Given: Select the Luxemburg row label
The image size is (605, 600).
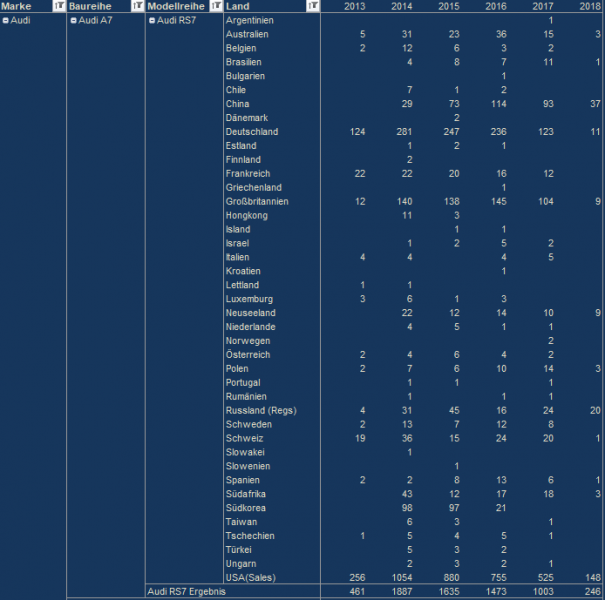Looking at the screenshot, I should coord(250,299).
